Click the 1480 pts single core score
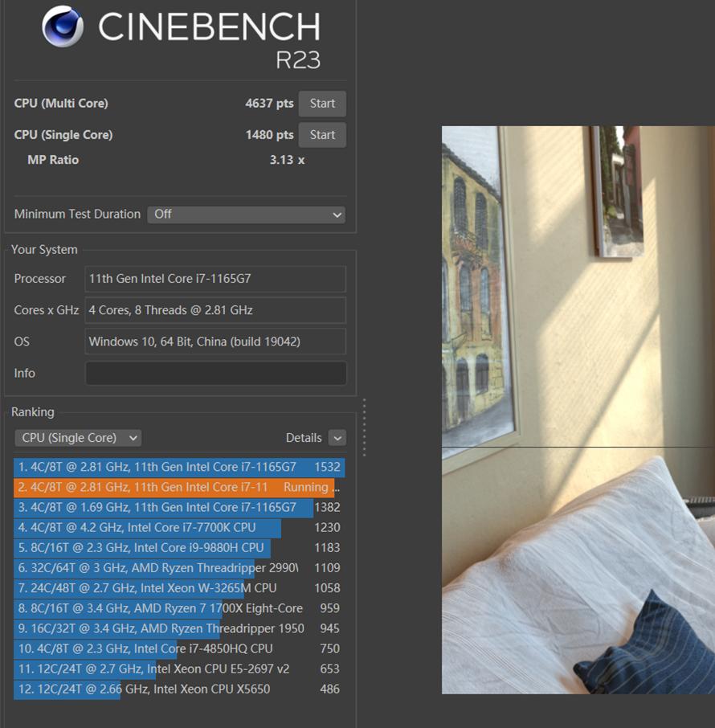 [269, 135]
